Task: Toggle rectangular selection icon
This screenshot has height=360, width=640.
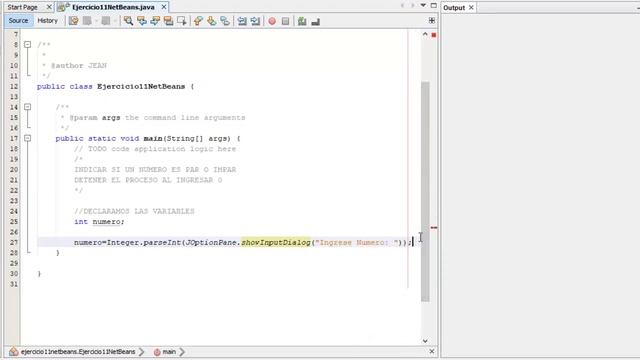Action: coord(182,21)
